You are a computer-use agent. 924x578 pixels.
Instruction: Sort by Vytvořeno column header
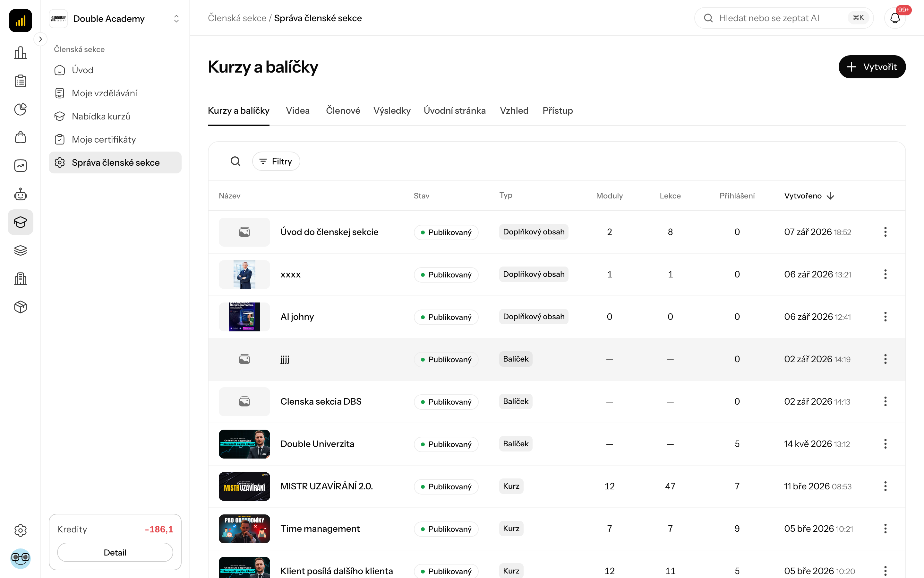tap(809, 196)
